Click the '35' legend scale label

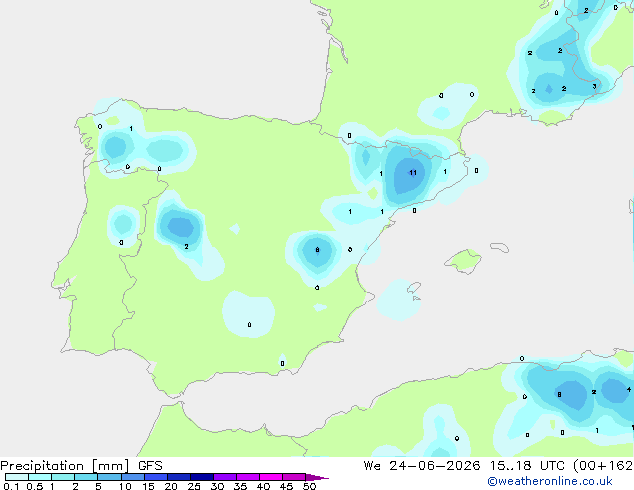coord(240,486)
